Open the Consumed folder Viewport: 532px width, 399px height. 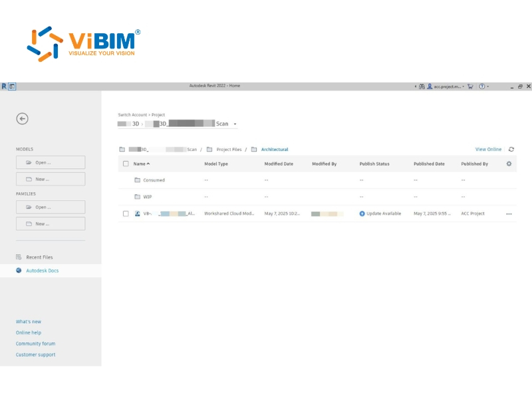(x=154, y=180)
